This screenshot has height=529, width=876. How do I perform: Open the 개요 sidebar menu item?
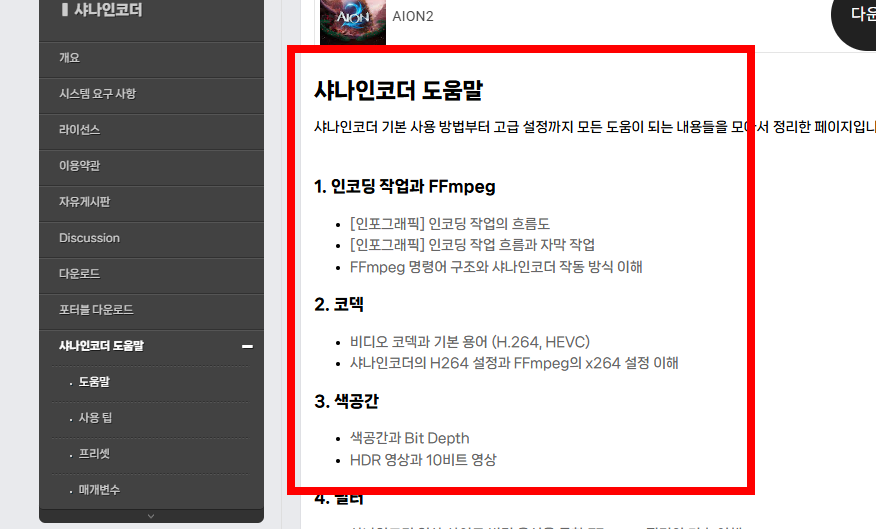[151, 58]
